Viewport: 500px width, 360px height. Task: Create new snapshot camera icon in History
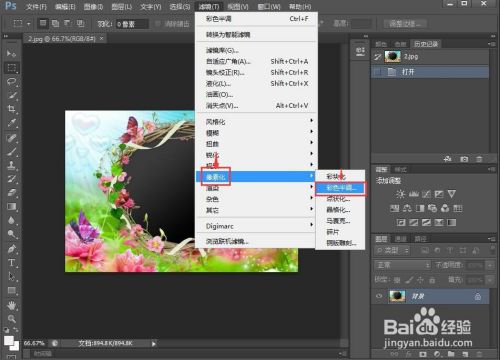pos(464,159)
